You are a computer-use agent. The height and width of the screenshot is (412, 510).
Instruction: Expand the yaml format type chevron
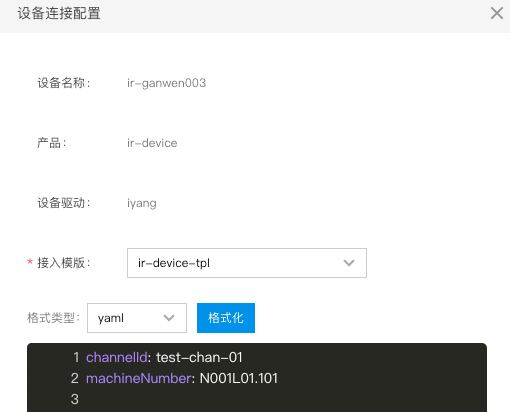click(x=169, y=318)
